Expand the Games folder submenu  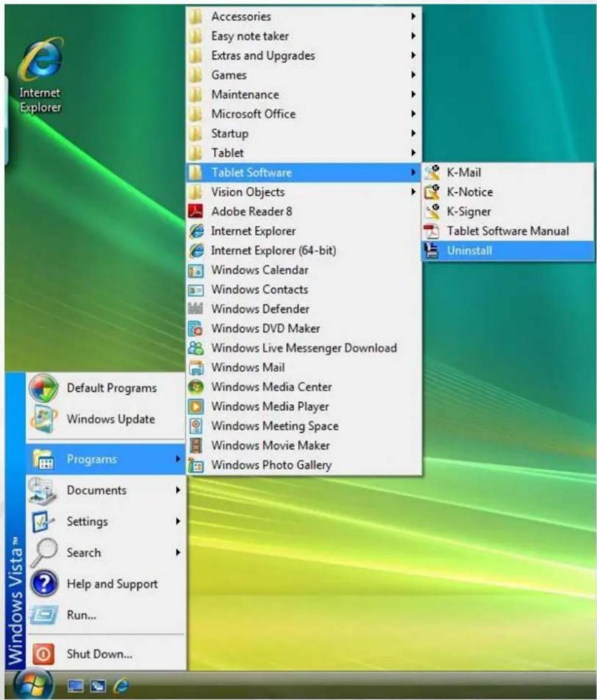click(x=304, y=75)
